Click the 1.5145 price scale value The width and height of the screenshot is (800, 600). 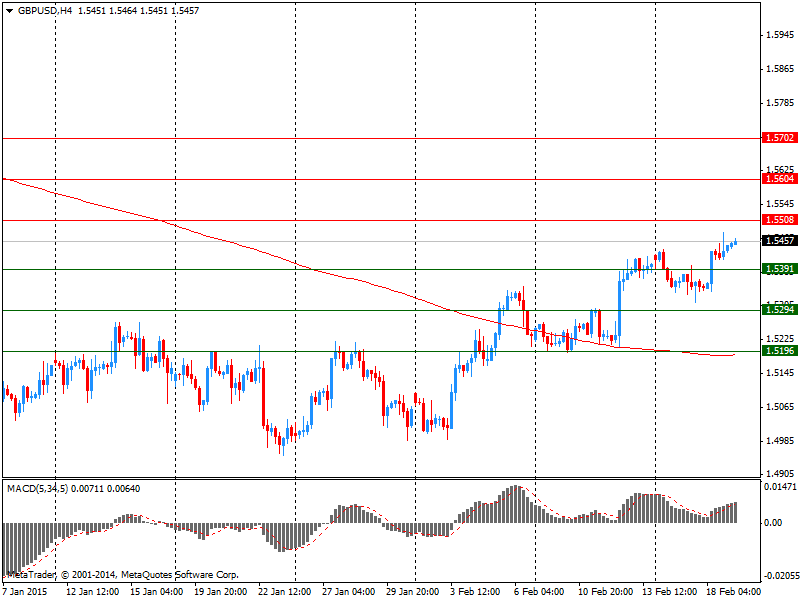coord(780,373)
